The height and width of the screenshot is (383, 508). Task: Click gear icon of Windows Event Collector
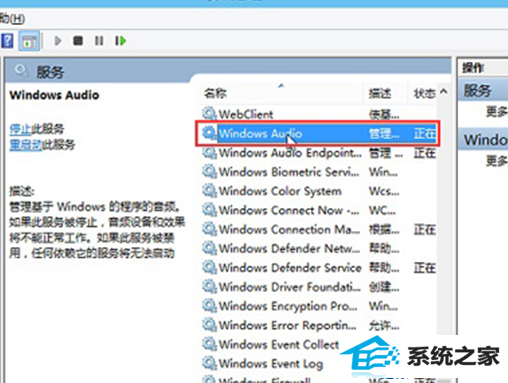[x=209, y=344]
